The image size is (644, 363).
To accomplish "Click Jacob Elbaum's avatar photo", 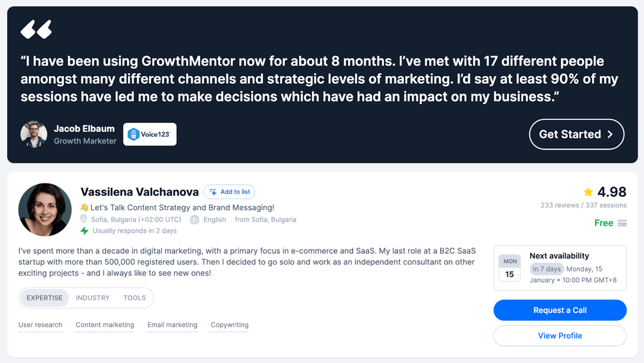I will (34, 134).
